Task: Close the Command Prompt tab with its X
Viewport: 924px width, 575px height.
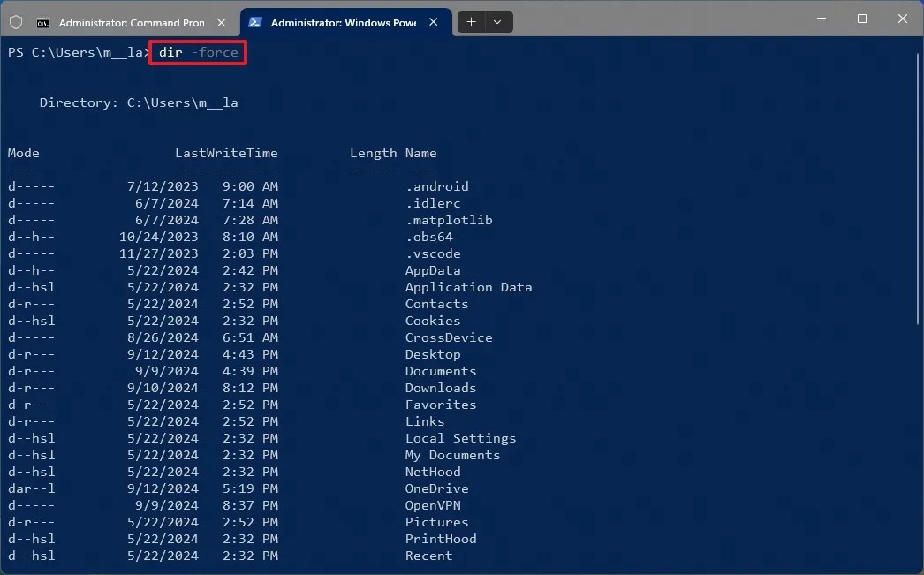Action: pos(222,21)
